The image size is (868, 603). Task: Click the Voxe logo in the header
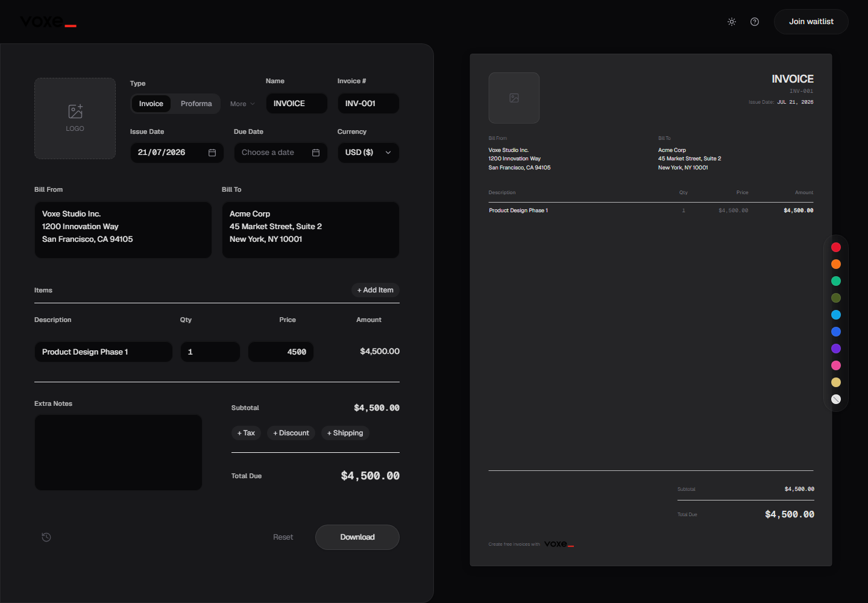pos(48,22)
